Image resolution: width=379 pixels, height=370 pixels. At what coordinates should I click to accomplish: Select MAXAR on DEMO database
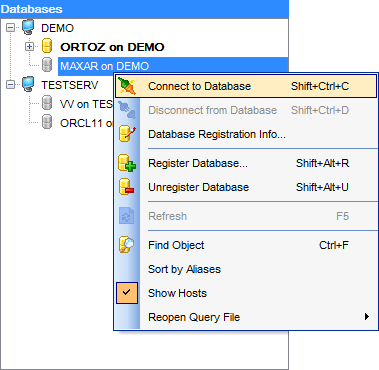pos(104,66)
